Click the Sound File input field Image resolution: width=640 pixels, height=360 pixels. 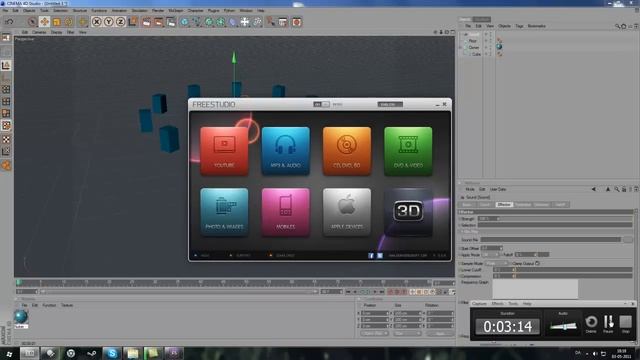coord(551,240)
